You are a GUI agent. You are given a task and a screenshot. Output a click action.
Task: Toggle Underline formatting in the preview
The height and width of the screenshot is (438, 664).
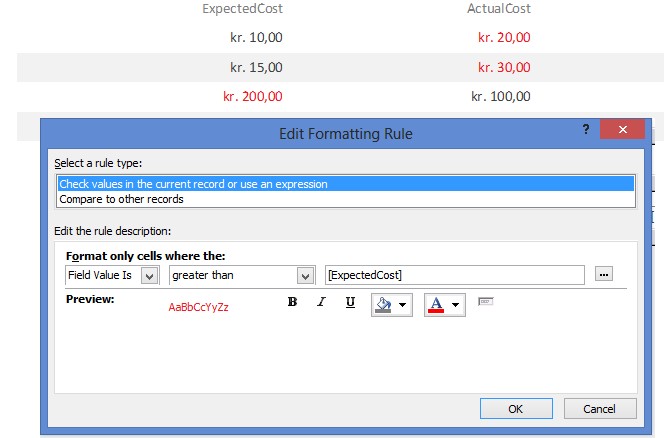pos(350,302)
